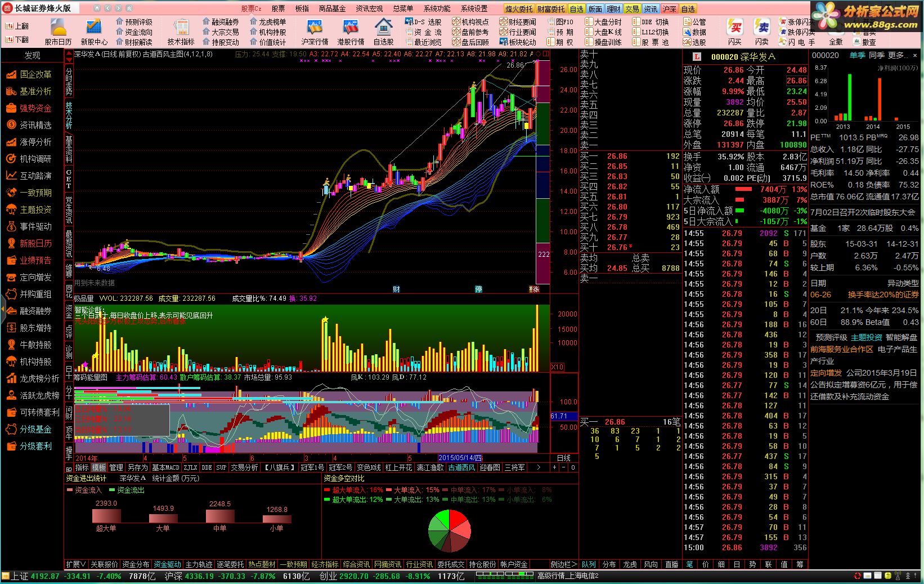
Task: Click the 板块轮动 toolbar item
Action: click(518, 42)
